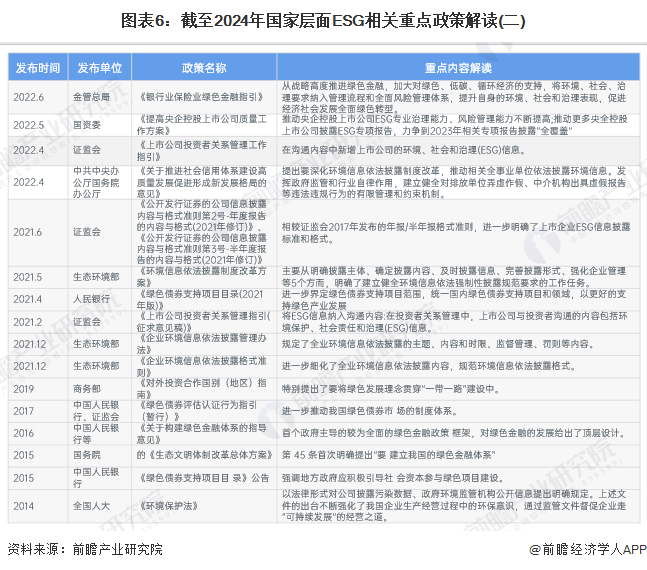Click the interpretation starting '进一步细化了企业环境信息依法披露内容'

tap(429, 366)
